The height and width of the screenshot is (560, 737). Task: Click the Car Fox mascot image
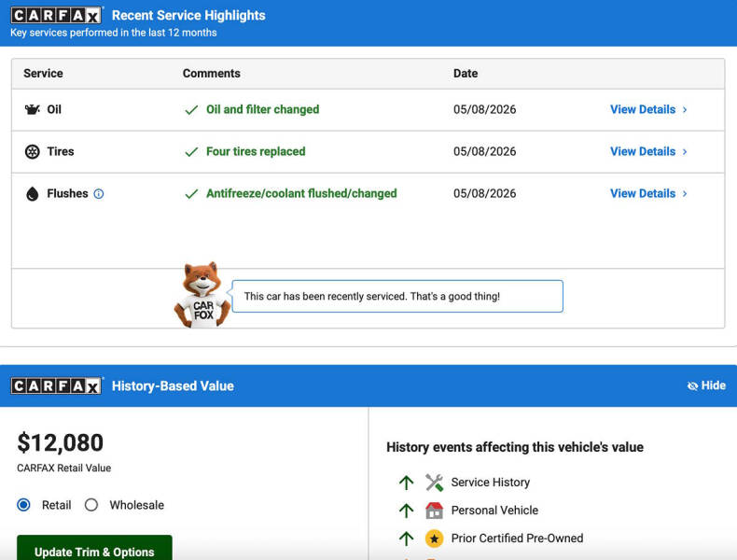pos(202,295)
